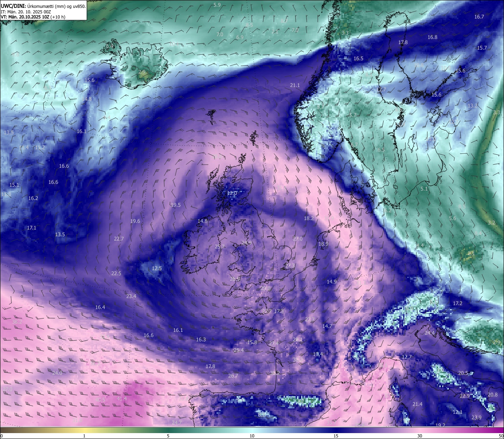Screen dimensions: 504x439
Task: Click the 12.0 value over Scotland
Action: [232, 193]
